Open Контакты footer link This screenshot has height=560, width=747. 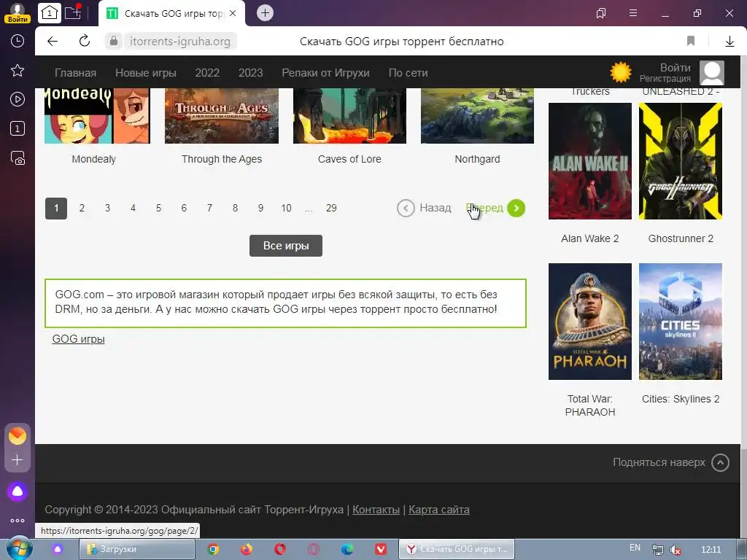(376, 510)
